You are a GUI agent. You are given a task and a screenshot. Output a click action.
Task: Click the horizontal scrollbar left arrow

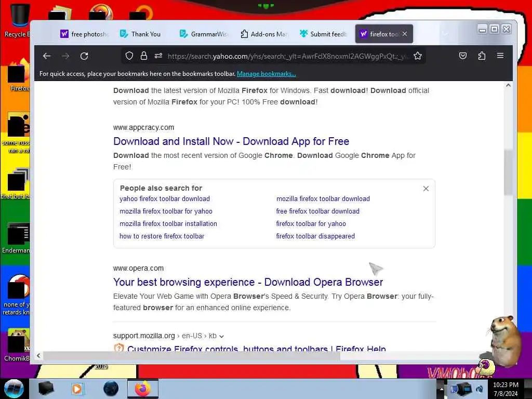(x=38, y=355)
